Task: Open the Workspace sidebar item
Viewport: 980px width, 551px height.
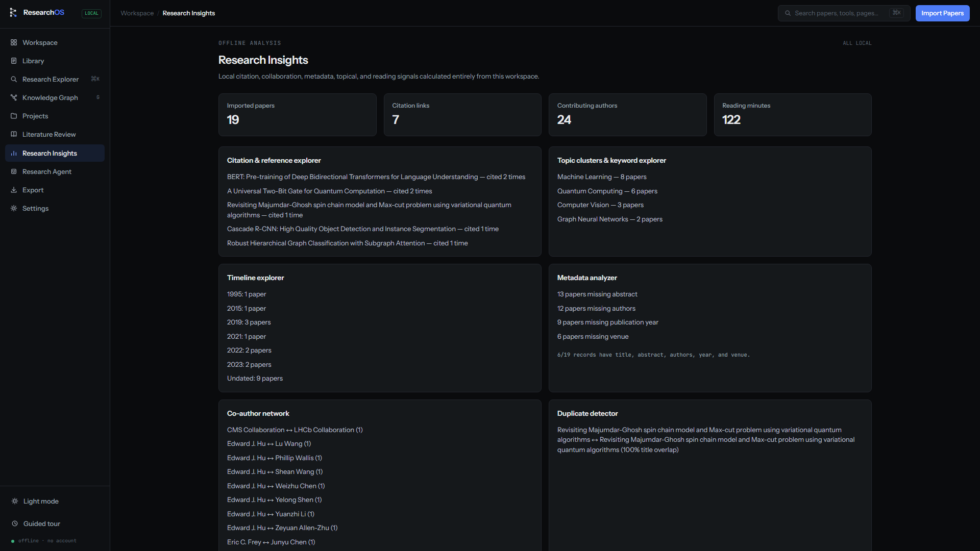Action: pyautogui.click(x=55, y=42)
